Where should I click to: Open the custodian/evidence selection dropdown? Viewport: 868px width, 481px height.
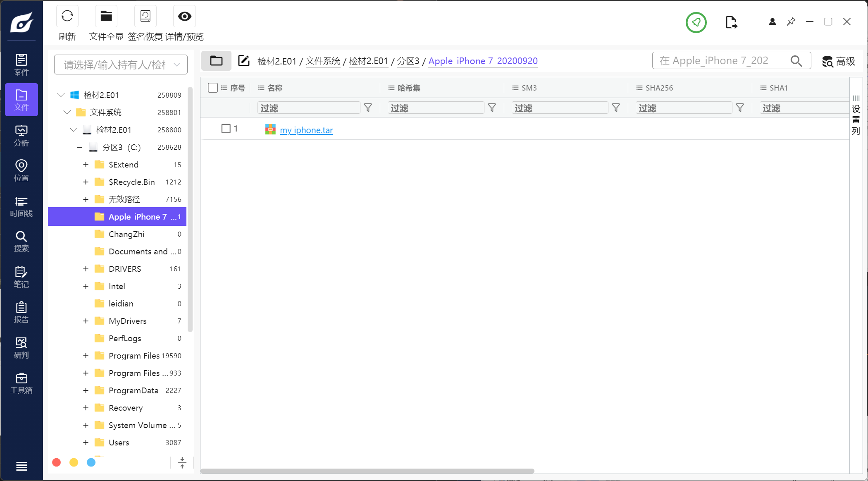click(121, 65)
